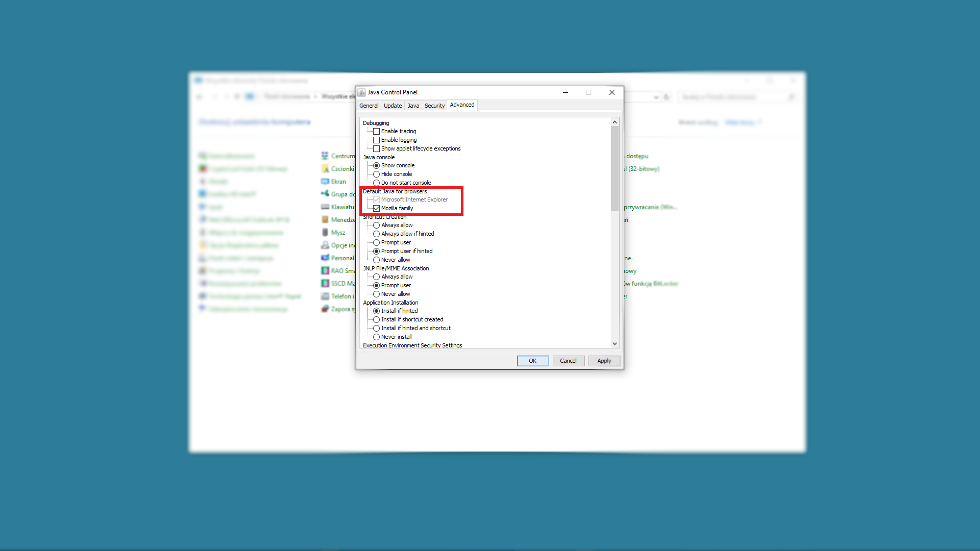The width and height of the screenshot is (980, 551).
Task: Select Never allow under Shortcut Creation
Action: point(377,260)
